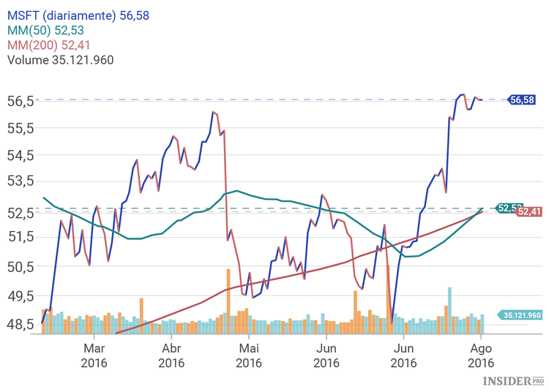Click the blue 56,58 price tag
This screenshot has height=392, width=549.
522,99
